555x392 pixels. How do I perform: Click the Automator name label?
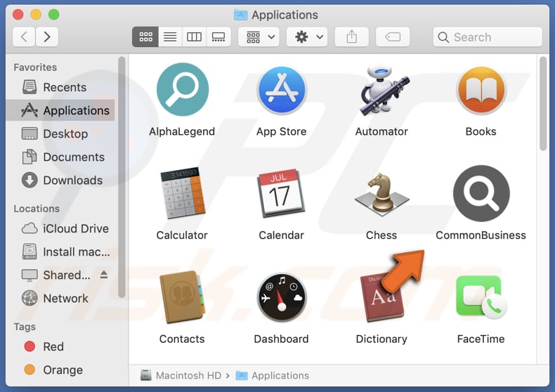381,131
